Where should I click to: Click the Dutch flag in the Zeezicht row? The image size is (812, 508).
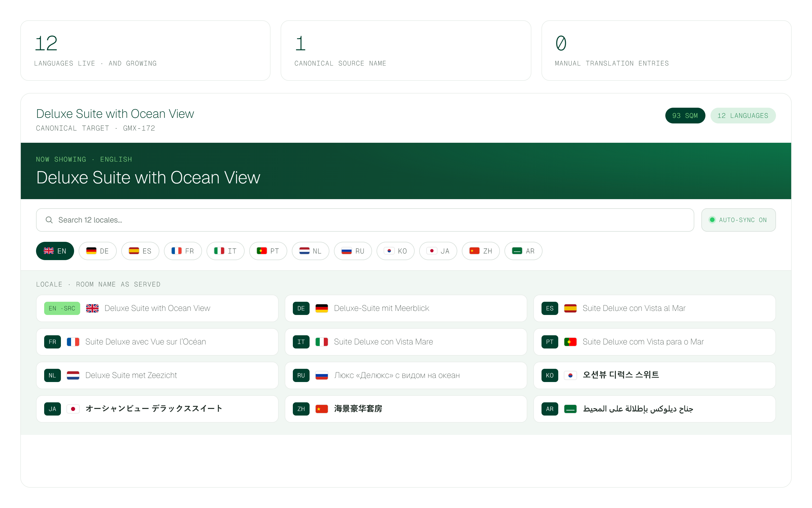(73, 375)
